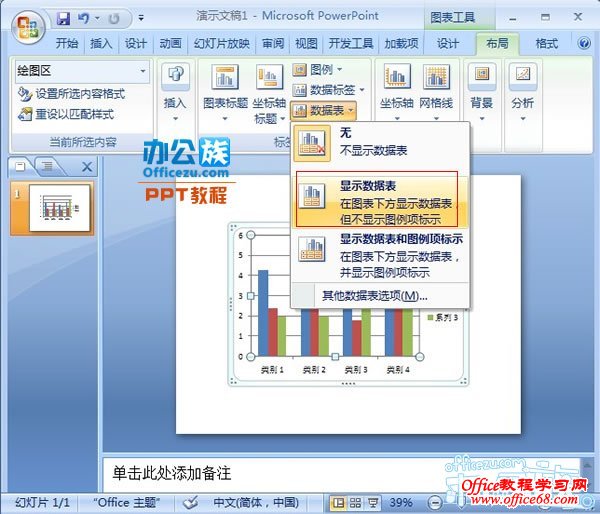Select the 类别 1 axis label in chart
The width and height of the screenshot is (600, 514).
click(272, 370)
